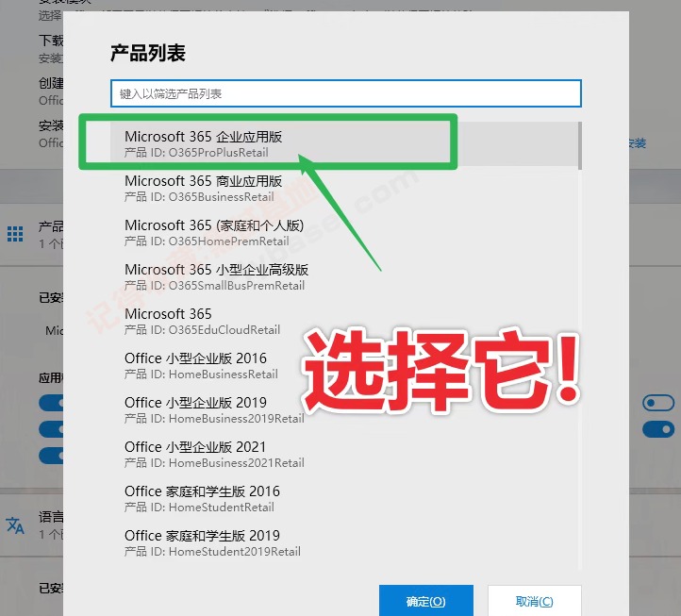Click the language translate icon in background window
This screenshot has height=616, width=681.
15,525
